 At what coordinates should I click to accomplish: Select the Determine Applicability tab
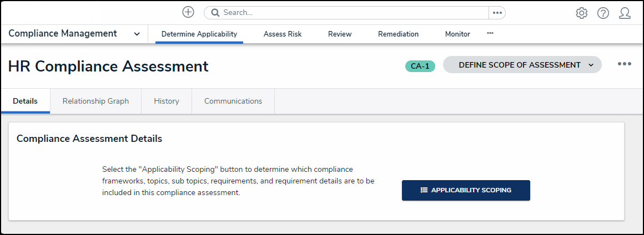coord(199,34)
